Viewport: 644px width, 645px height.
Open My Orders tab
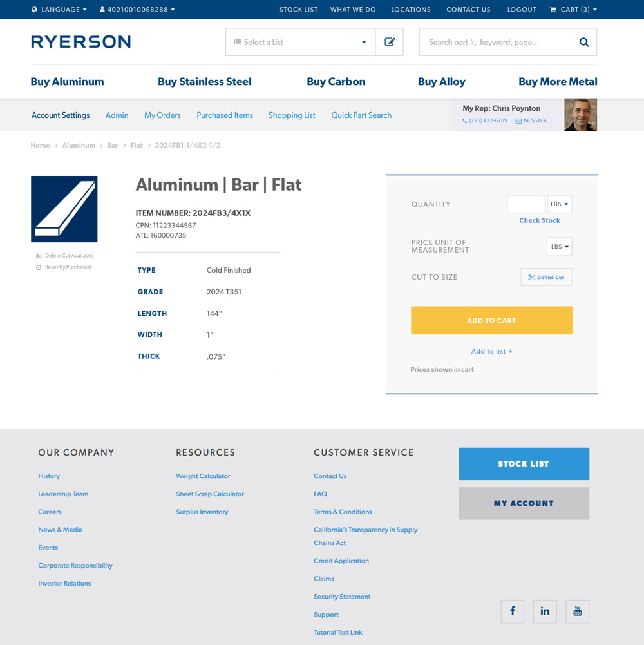pos(162,115)
